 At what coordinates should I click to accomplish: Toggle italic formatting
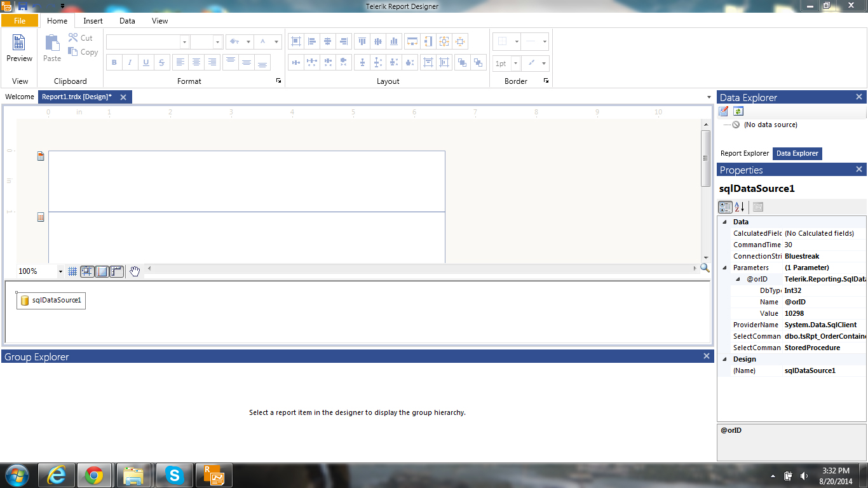(x=130, y=62)
